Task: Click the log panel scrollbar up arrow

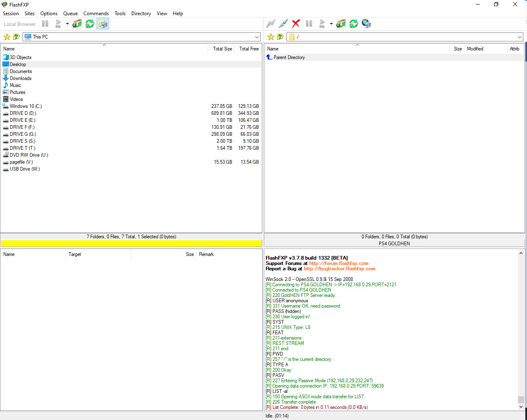Action: pyautogui.click(x=521, y=253)
